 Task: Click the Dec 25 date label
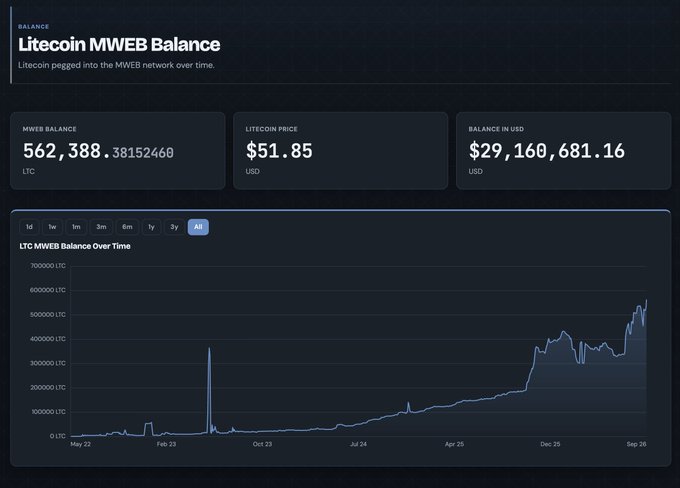pos(550,444)
